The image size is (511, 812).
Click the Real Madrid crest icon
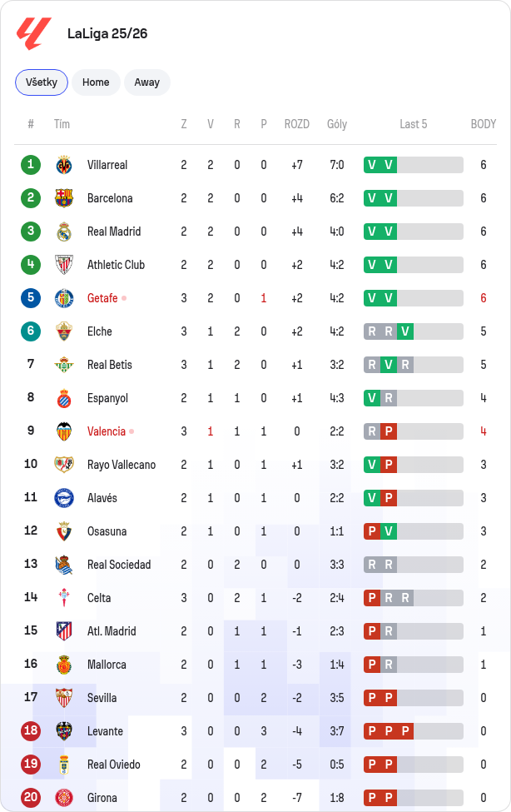(x=64, y=232)
